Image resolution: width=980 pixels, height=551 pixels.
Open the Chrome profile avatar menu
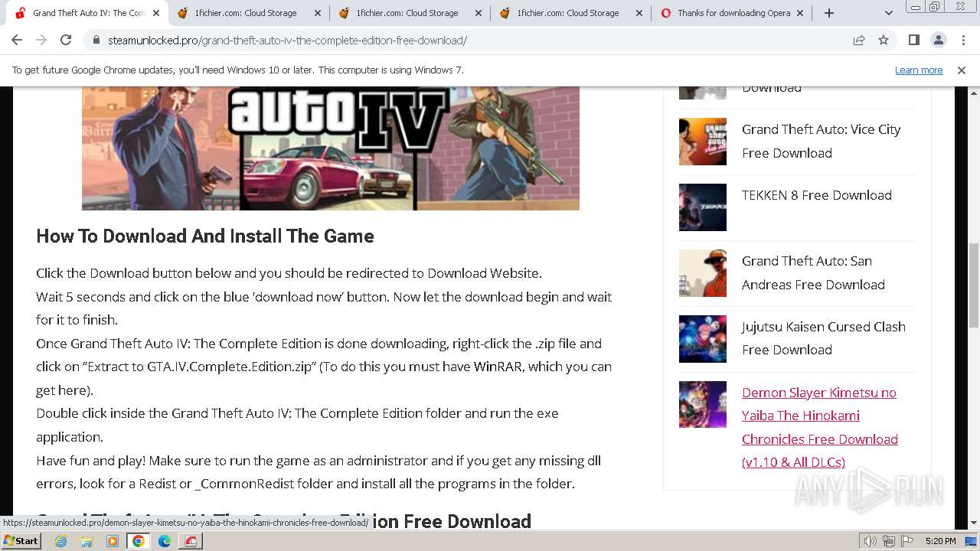tap(938, 41)
